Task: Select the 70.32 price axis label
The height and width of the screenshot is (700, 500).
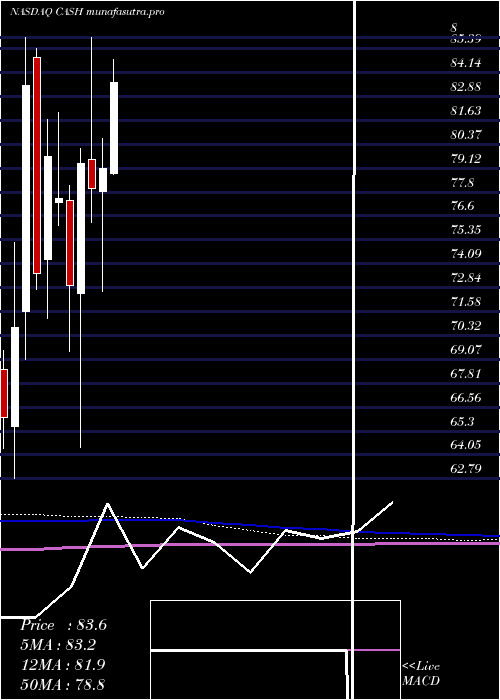Action: (x=466, y=326)
